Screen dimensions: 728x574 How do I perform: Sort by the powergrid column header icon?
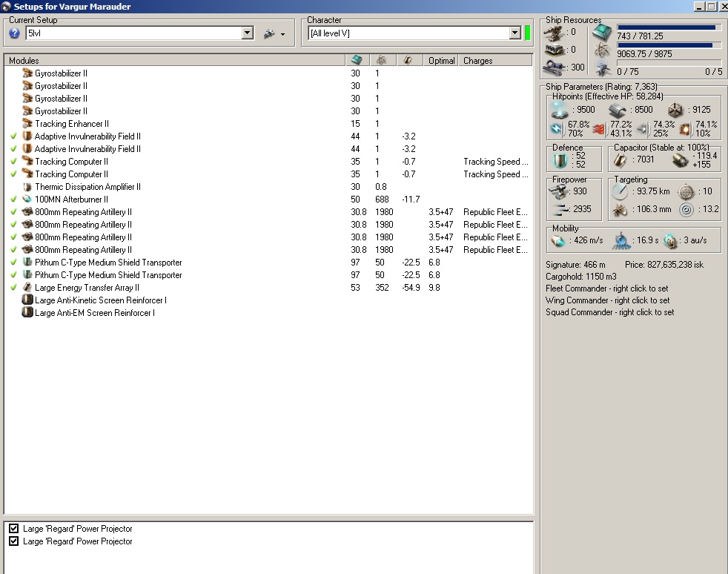[x=381, y=60]
